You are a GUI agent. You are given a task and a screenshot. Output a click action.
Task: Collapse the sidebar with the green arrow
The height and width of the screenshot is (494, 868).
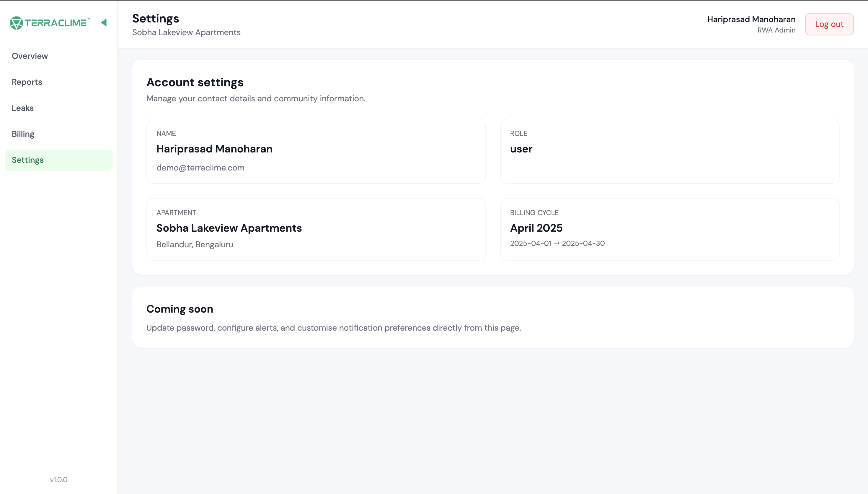(104, 22)
